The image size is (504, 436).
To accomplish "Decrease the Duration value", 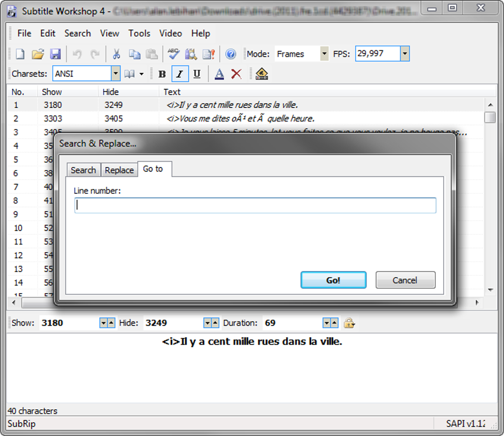I will (327, 323).
